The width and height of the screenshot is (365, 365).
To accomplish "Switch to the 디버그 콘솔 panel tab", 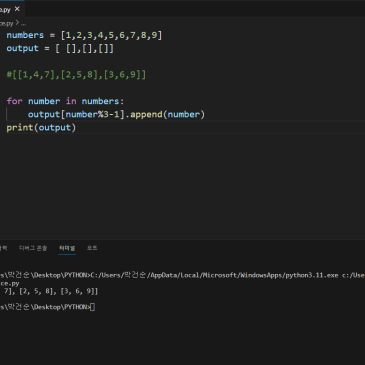I will coord(33,248).
